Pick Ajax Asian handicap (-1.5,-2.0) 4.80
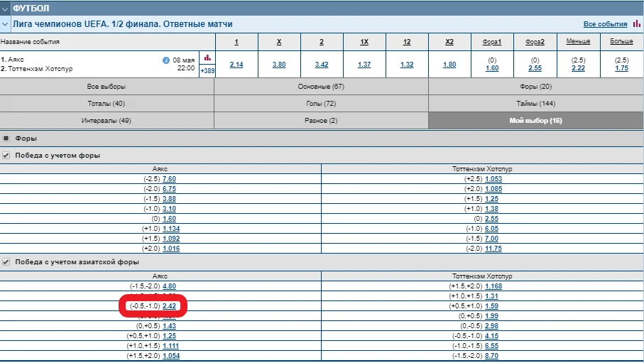The width and height of the screenshot is (644, 363). point(169,286)
